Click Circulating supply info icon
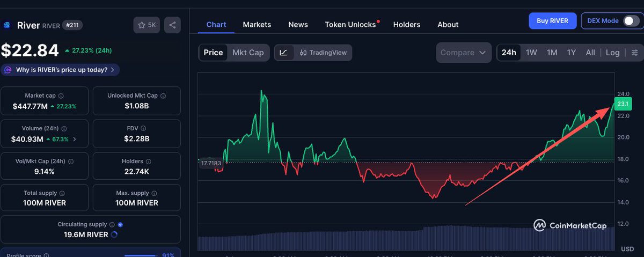The height and width of the screenshot is (257, 644). tap(112, 225)
